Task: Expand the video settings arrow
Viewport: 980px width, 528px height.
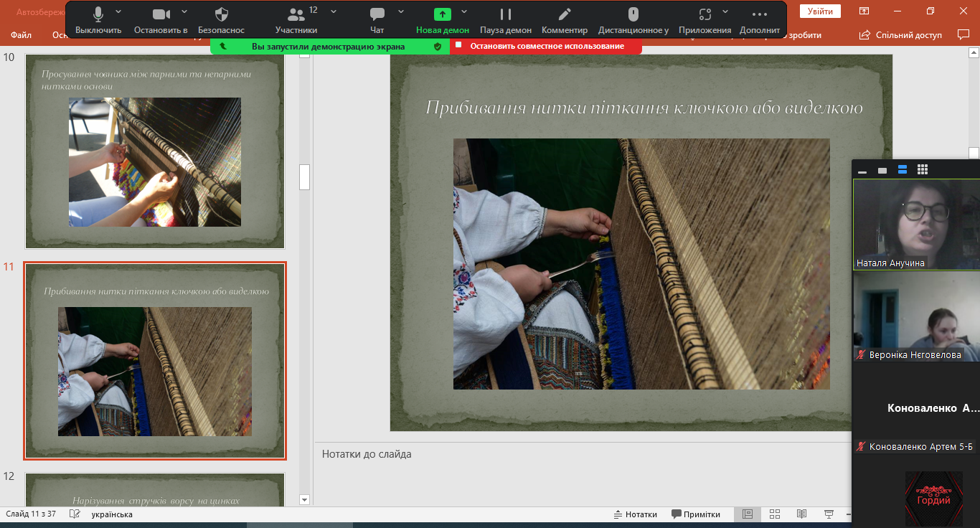Action: (x=184, y=11)
